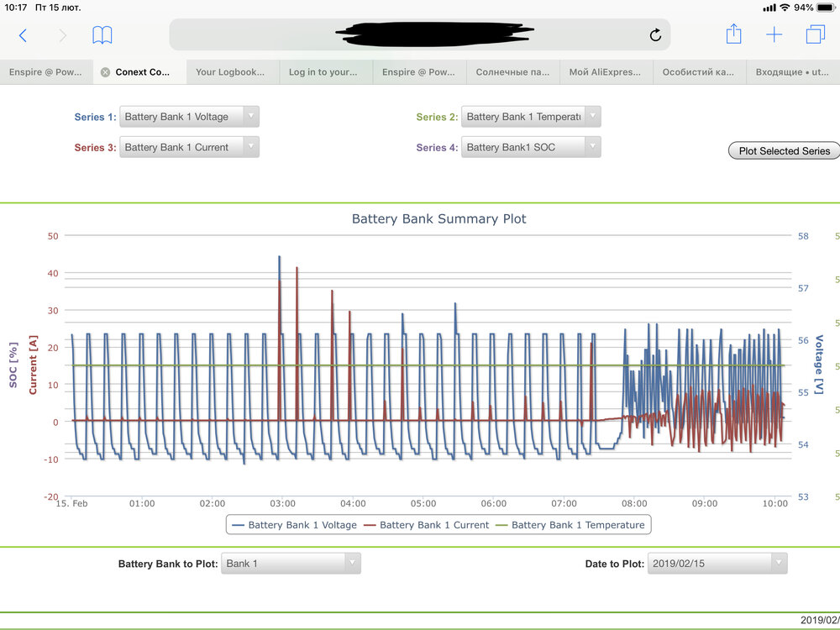Expand Series 3 Battery Bank 1 Current dropdown
Screen dimensions: 840x630
189,147
